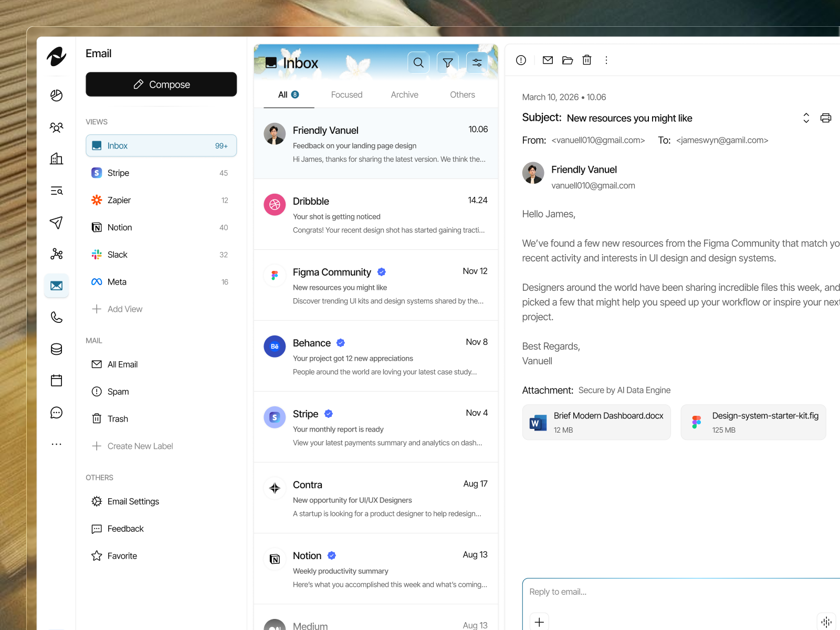Open the Notion weekly summary email
This screenshot has height=630, width=840.
click(x=376, y=569)
